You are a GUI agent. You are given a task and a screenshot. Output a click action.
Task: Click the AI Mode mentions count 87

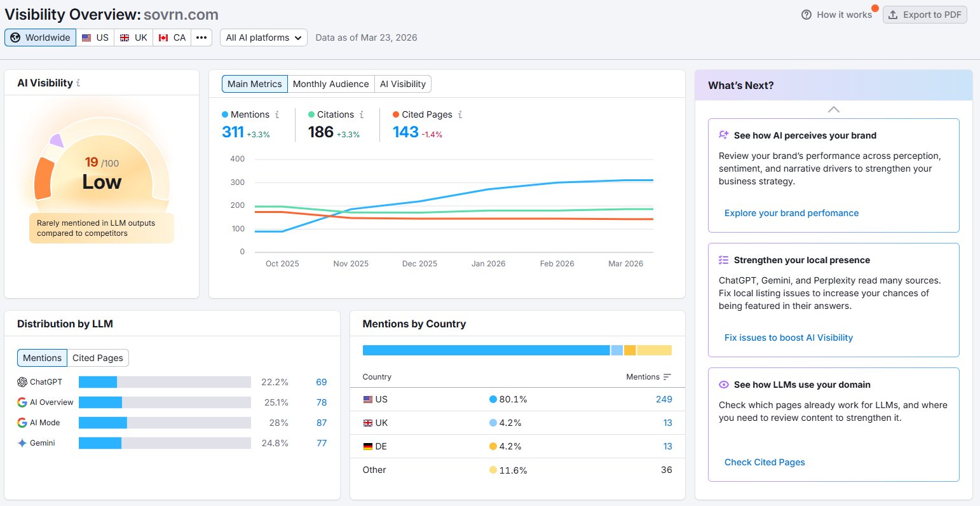pyautogui.click(x=322, y=423)
